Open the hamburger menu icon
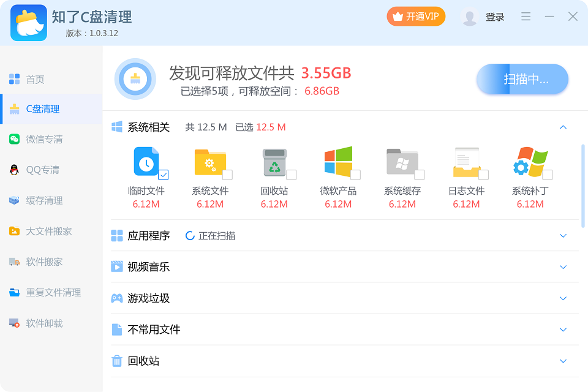Viewport: 588px width, 392px height. (526, 16)
